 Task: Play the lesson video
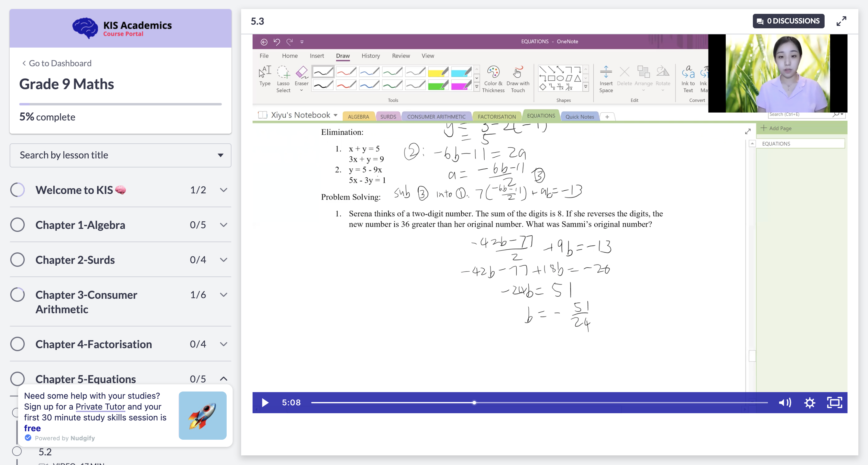(265, 402)
